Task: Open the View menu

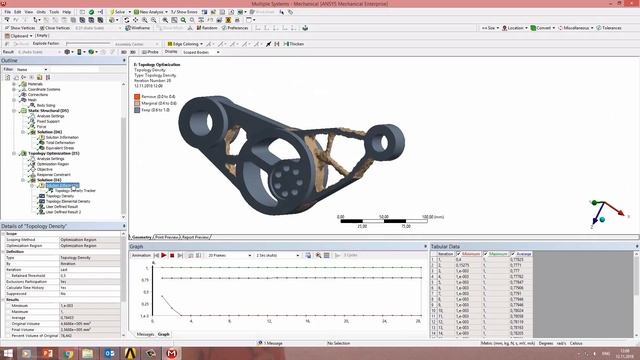Action: tap(29, 12)
